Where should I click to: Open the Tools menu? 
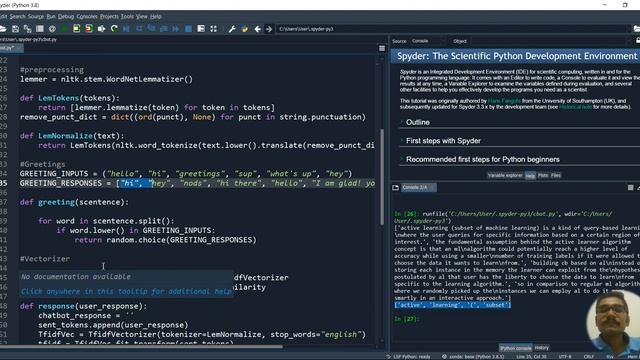127,16
